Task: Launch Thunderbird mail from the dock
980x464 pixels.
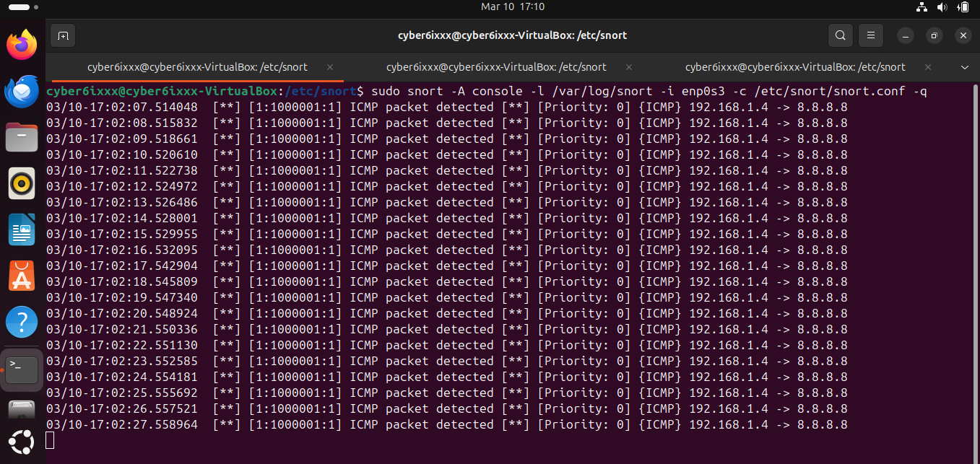Action: (x=22, y=92)
